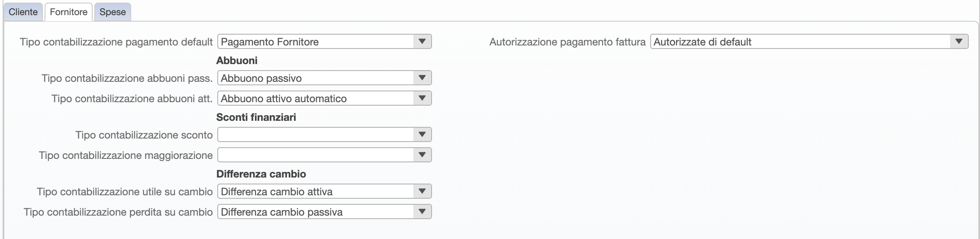The image size is (980, 239).
Task: Expand the perdita su cambio dropdown arrow
Action: tap(422, 212)
